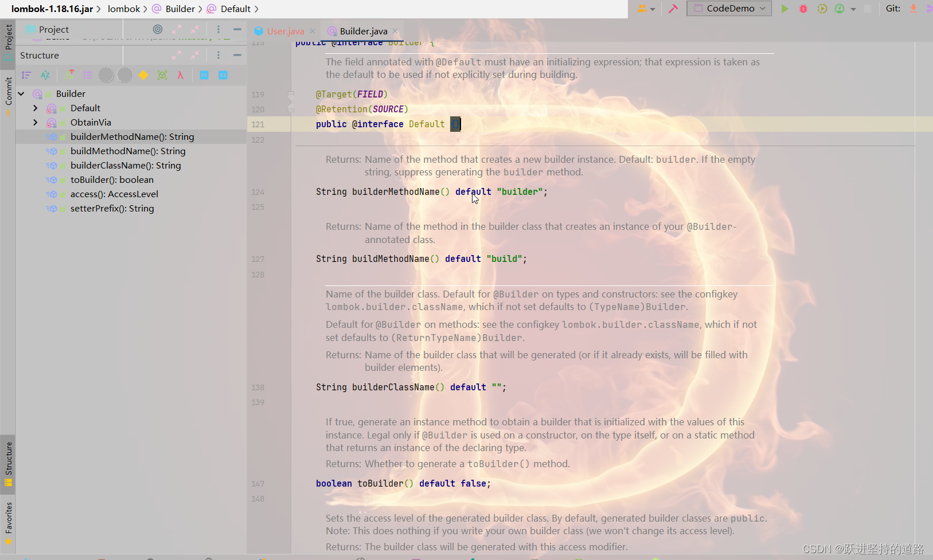Click folded braces after Default on line 121

coord(455,124)
